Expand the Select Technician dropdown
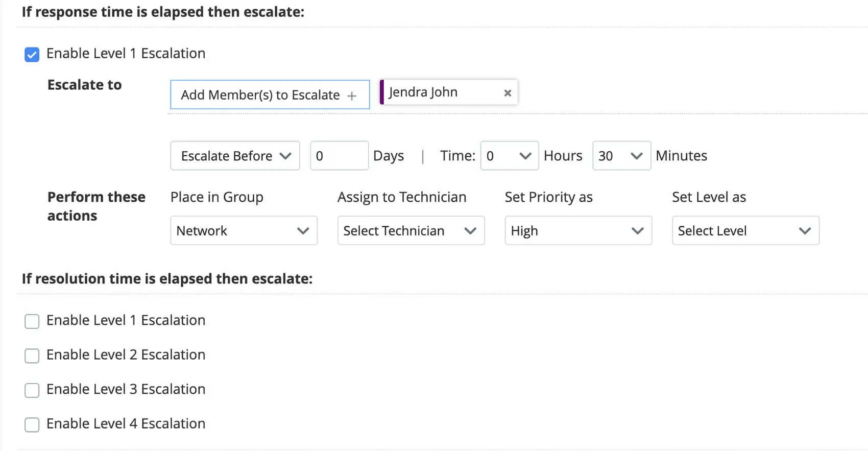This screenshot has height=451, width=868. (x=411, y=231)
